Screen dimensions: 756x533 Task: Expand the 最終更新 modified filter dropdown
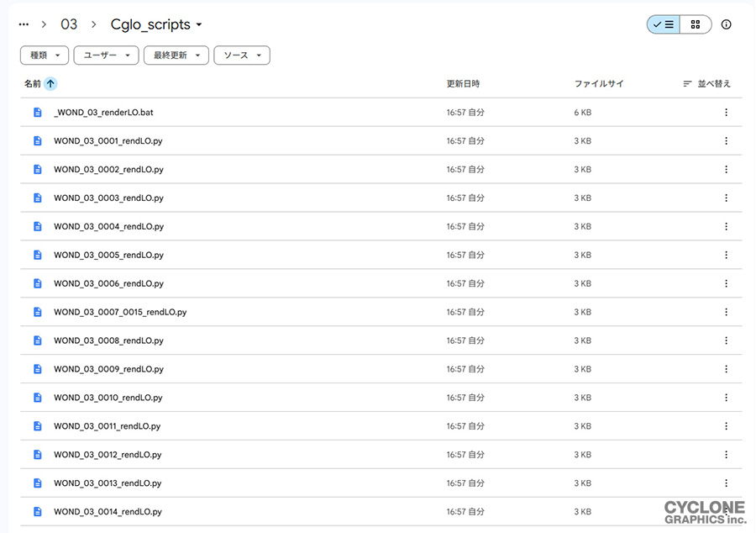coord(176,55)
